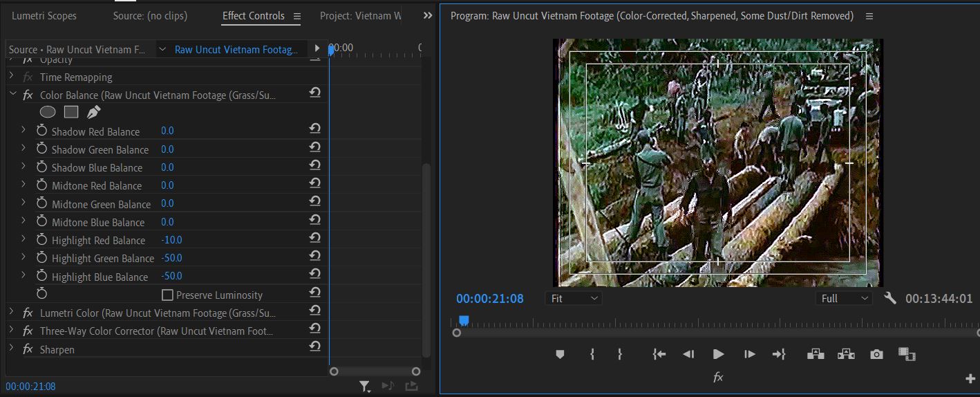980x397 pixels.
Task: Toggle the Color Balance fx enable switch
Action: click(28, 95)
